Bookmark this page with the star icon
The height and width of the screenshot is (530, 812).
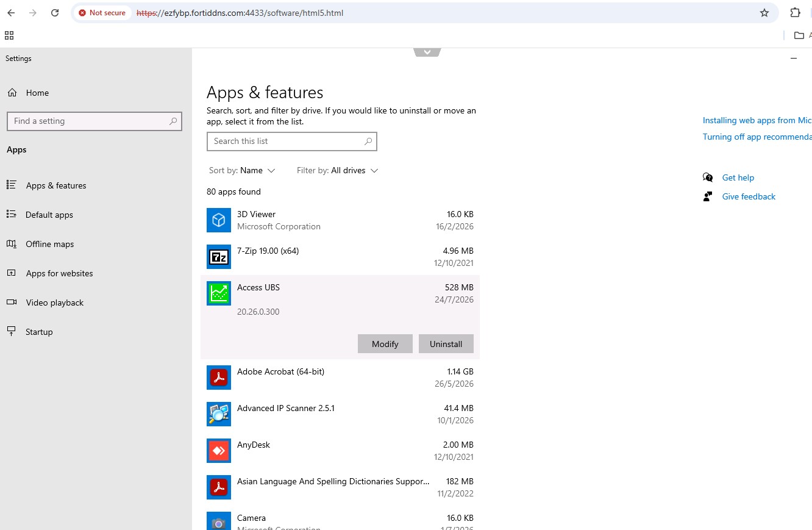point(764,13)
